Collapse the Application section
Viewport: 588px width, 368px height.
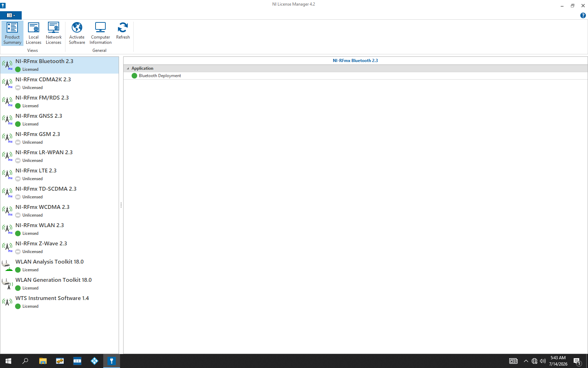128,68
